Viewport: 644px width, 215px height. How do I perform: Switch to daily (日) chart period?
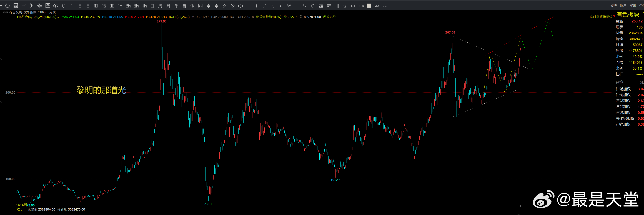coord(152,6)
